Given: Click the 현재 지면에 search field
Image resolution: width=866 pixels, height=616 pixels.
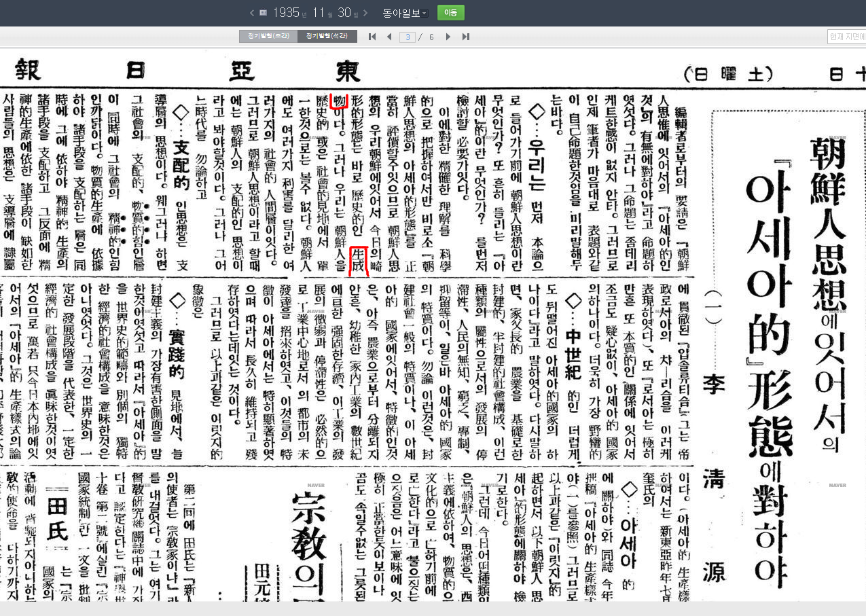Looking at the screenshot, I should click(846, 37).
